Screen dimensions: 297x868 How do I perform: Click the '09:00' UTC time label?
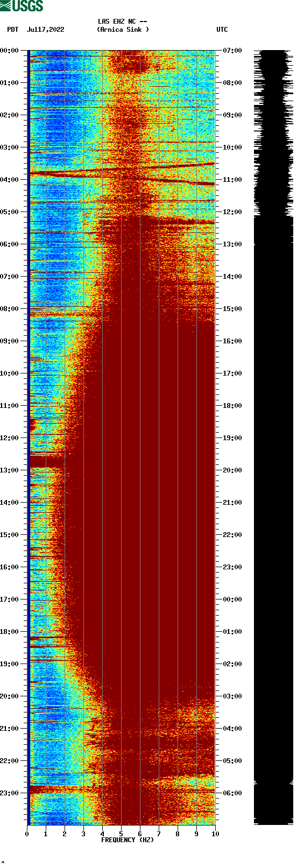pos(232,115)
